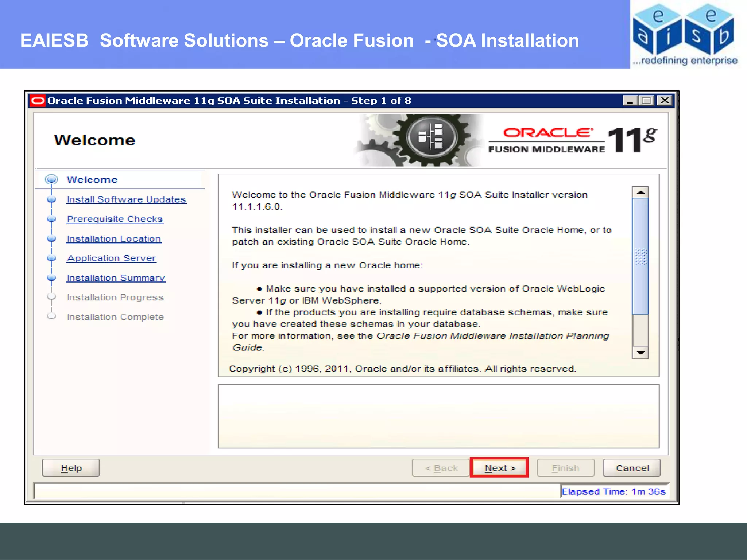Select the Welcome step in sidebar
747x560 pixels.
coord(92,180)
